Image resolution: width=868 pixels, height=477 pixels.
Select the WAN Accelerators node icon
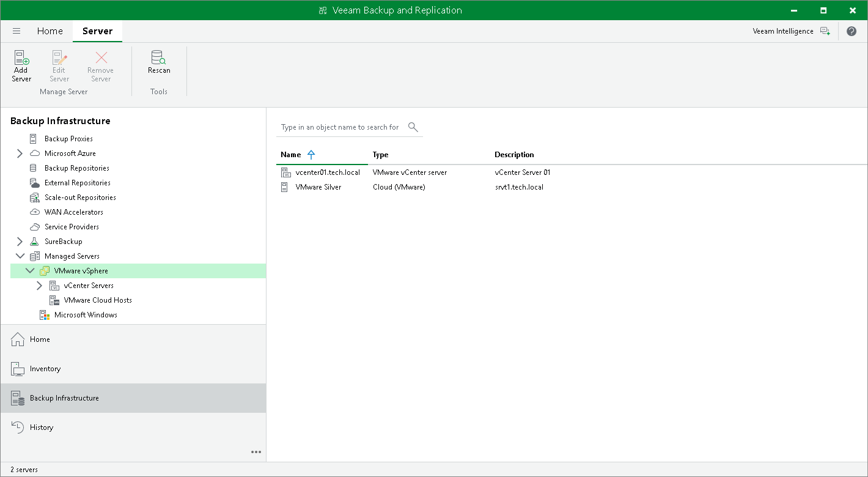34,212
